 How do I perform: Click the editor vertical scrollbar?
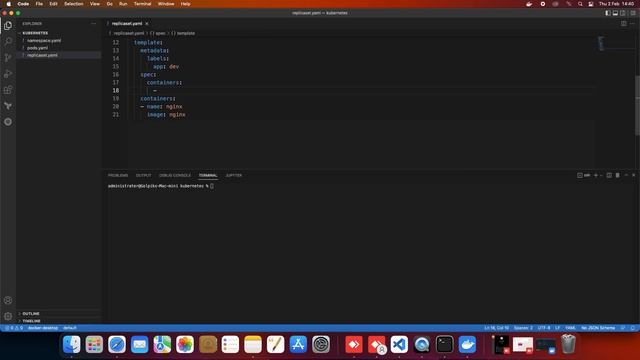click(x=638, y=105)
